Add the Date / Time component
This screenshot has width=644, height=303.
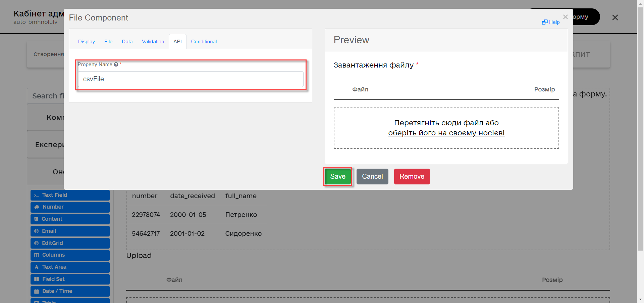pyautogui.click(x=70, y=291)
